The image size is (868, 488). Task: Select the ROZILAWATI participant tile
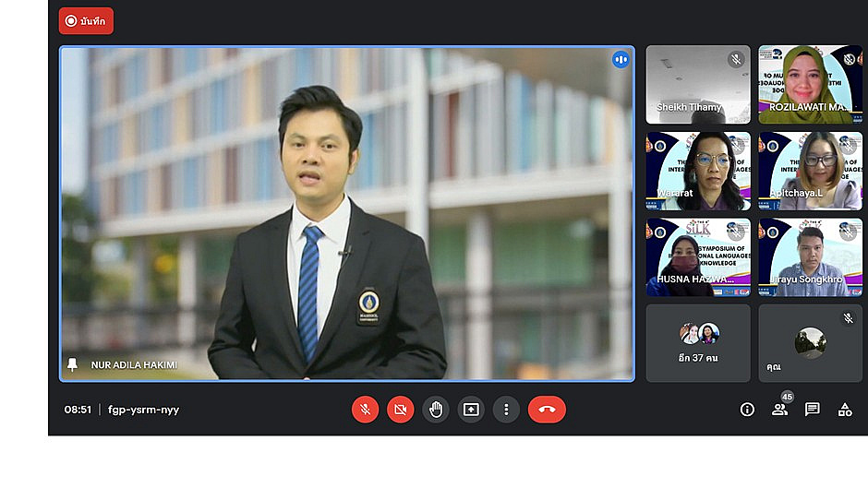tap(810, 84)
